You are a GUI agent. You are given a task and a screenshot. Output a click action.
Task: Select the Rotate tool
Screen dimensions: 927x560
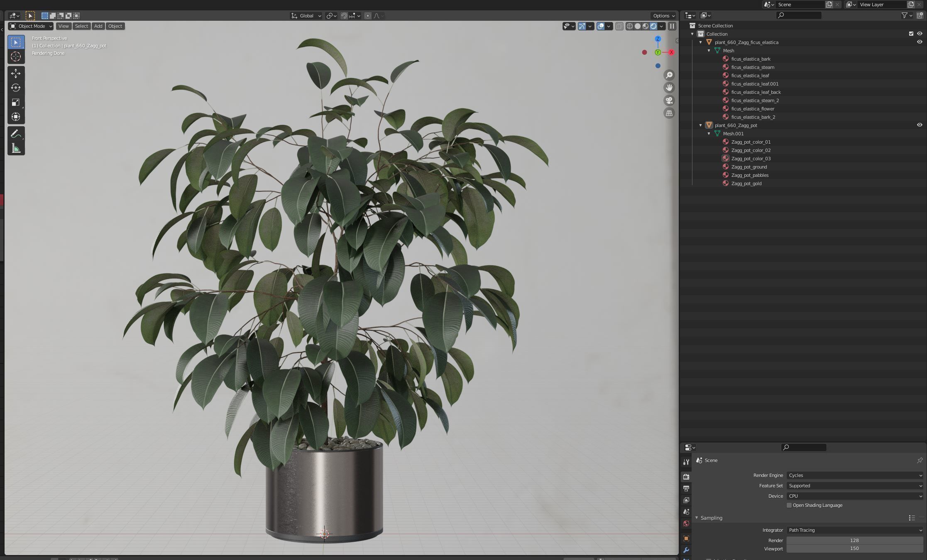point(16,88)
